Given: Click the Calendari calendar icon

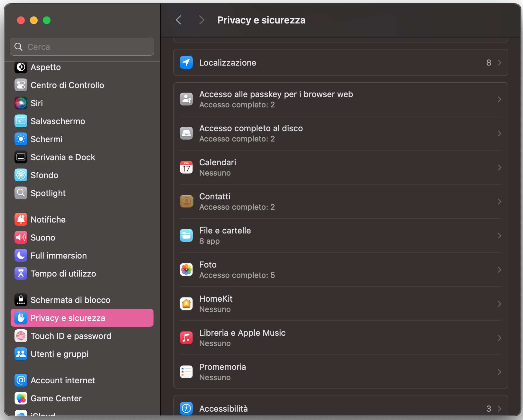Looking at the screenshot, I should pos(186,167).
